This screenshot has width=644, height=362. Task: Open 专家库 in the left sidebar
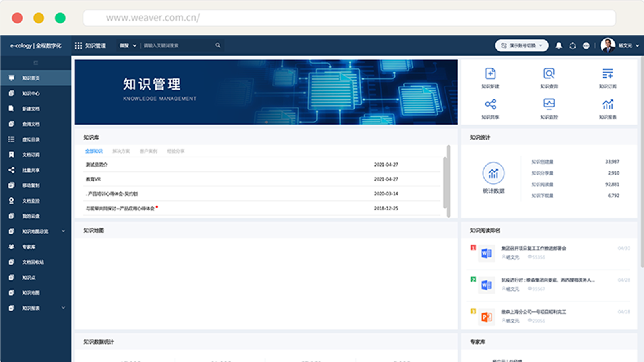(x=29, y=247)
